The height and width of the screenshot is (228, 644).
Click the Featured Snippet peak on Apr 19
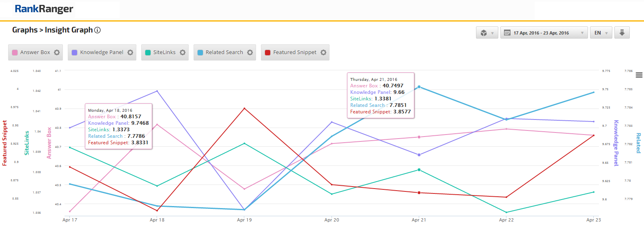(x=244, y=109)
